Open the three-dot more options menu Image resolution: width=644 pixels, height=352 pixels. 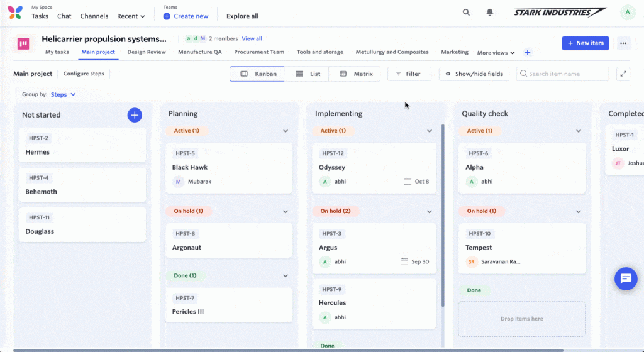click(623, 43)
